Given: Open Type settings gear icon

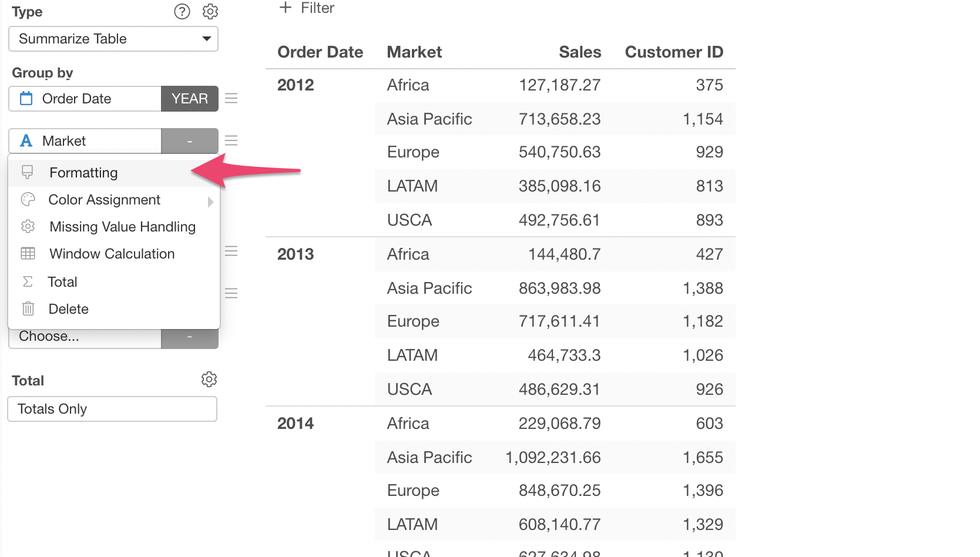Looking at the screenshot, I should coord(210,12).
